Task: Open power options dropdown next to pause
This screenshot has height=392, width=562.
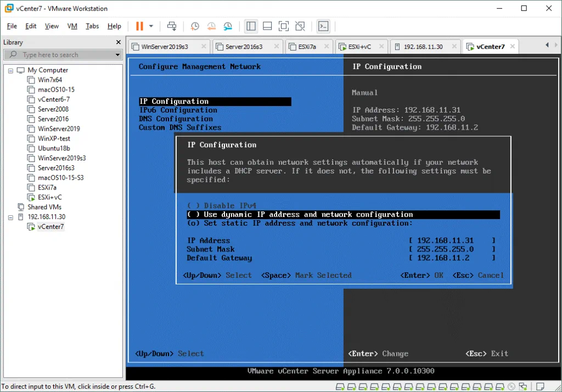Action: pyautogui.click(x=151, y=26)
